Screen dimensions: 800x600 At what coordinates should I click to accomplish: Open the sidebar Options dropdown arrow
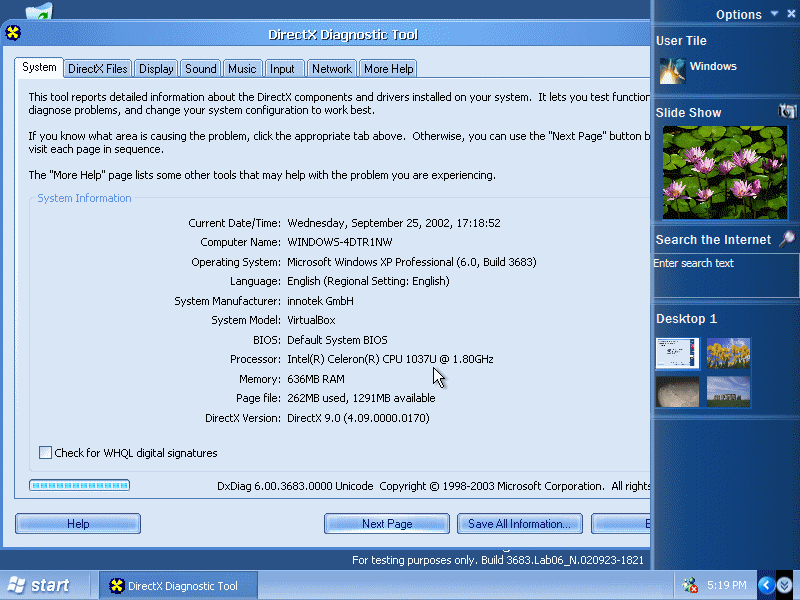pyautogui.click(x=774, y=14)
